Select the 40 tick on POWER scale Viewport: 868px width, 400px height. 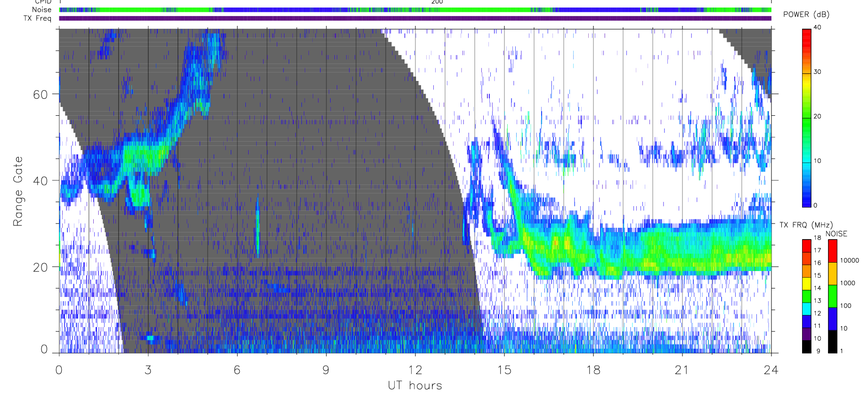pyautogui.click(x=817, y=27)
